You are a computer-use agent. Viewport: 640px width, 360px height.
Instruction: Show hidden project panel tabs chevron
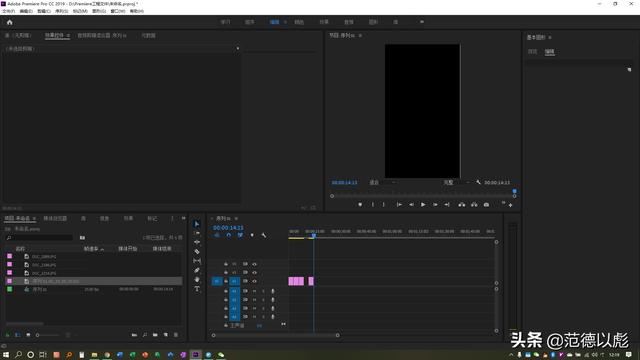pyautogui.click(x=184, y=218)
